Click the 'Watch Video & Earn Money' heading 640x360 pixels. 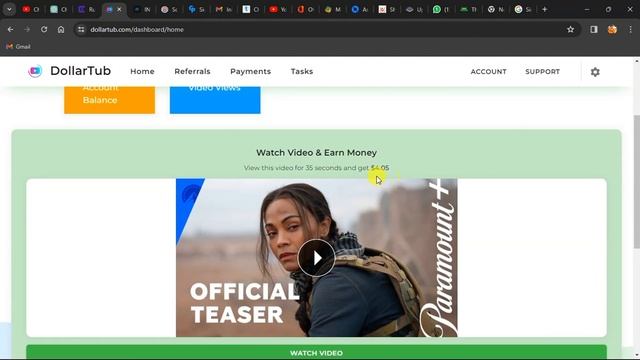316,153
